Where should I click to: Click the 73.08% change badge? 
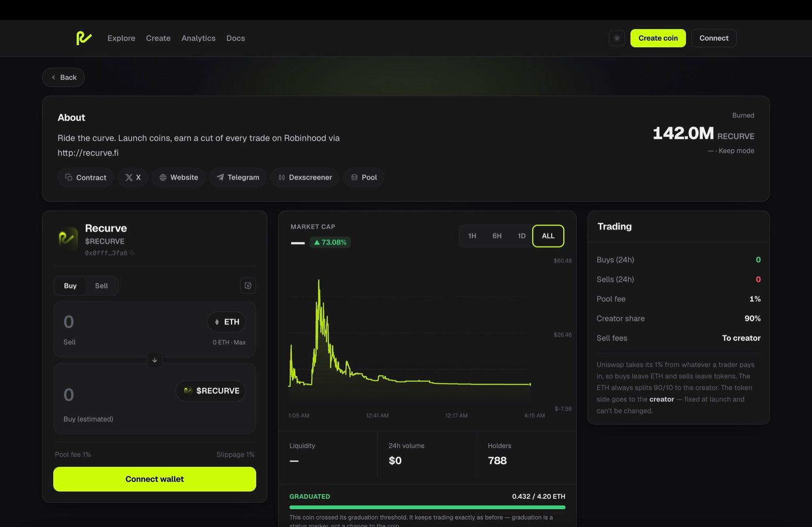tap(330, 242)
